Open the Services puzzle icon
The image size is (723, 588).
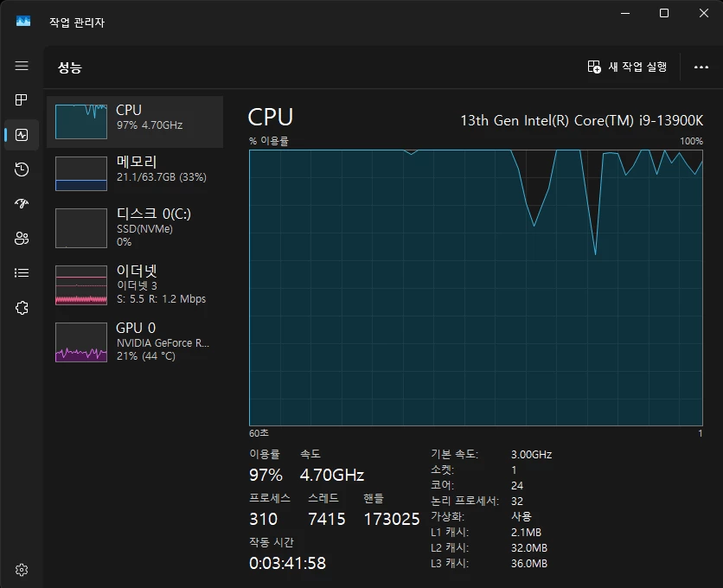coord(22,308)
